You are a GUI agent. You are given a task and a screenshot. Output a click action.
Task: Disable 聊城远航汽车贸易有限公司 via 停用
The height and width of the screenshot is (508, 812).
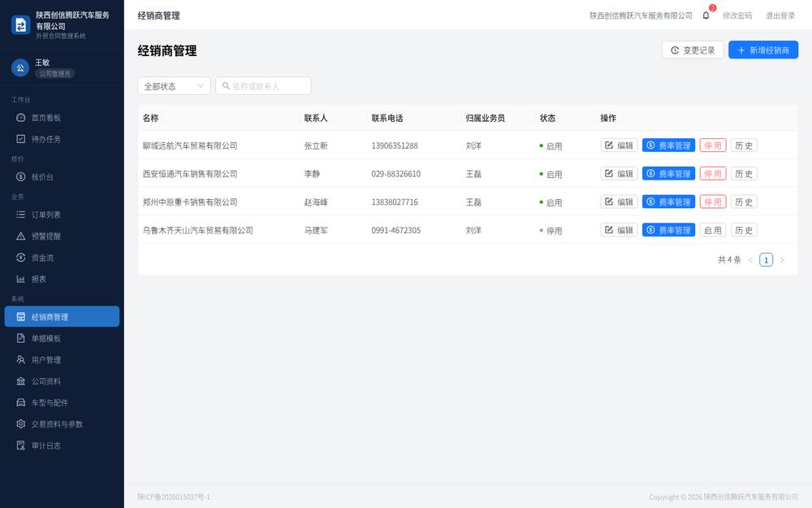tap(713, 145)
